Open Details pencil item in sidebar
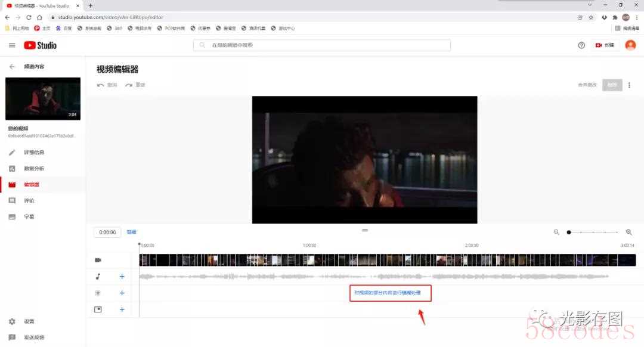Viewport: 644px width, 347px height. tap(43, 153)
